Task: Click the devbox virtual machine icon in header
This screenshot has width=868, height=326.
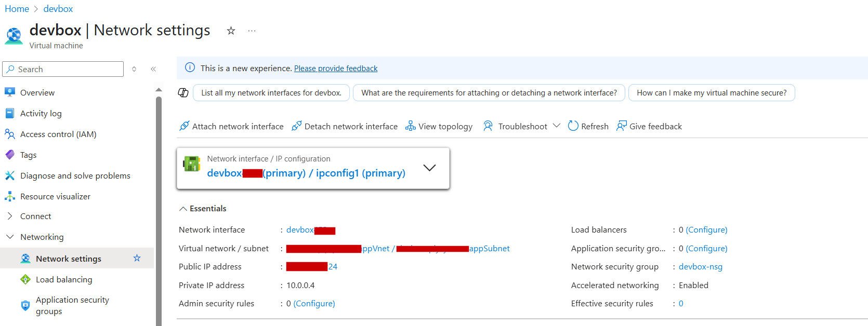Action: point(14,36)
